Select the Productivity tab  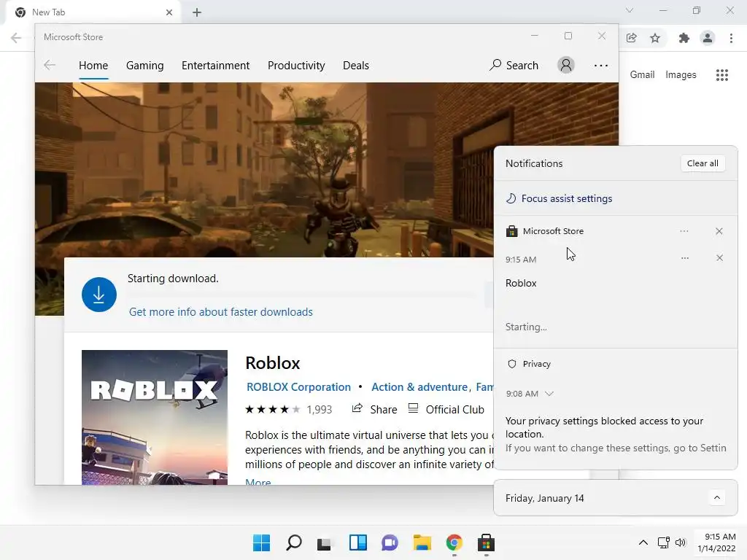pos(296,65)
